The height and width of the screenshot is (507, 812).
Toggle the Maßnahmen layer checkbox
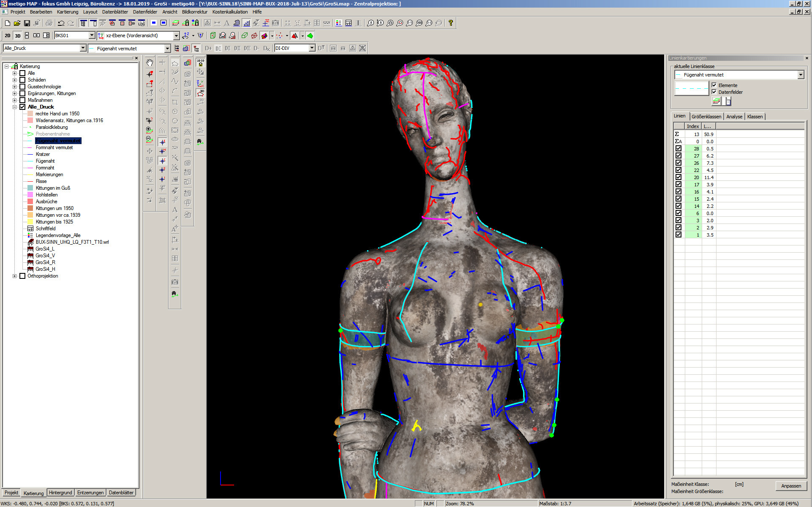coord(22,100)
